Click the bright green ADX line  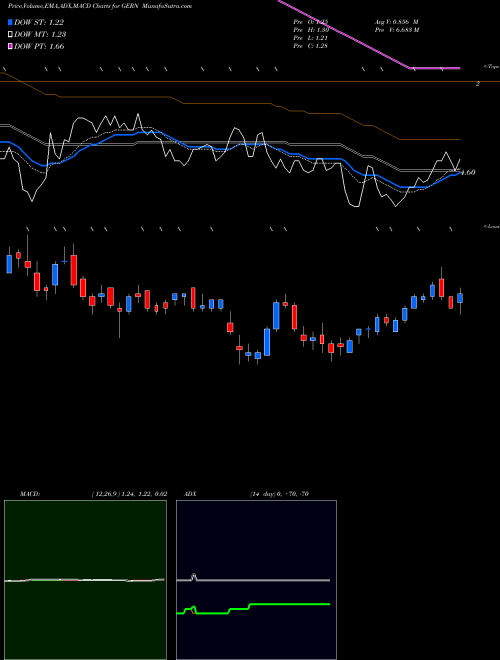253,607
